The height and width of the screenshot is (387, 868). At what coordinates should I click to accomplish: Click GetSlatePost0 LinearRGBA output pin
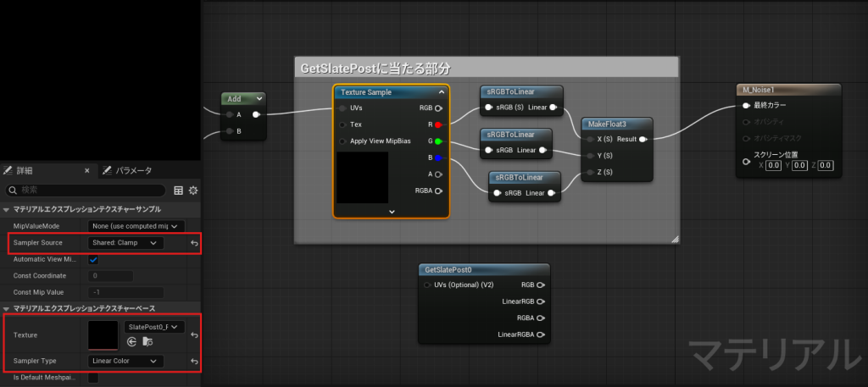point(540,335)
